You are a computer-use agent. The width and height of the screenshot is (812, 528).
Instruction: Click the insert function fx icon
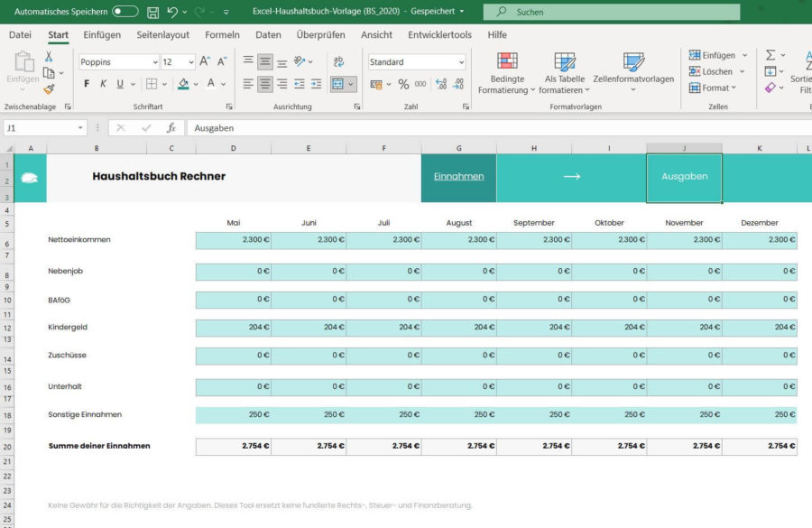[171, 128]
